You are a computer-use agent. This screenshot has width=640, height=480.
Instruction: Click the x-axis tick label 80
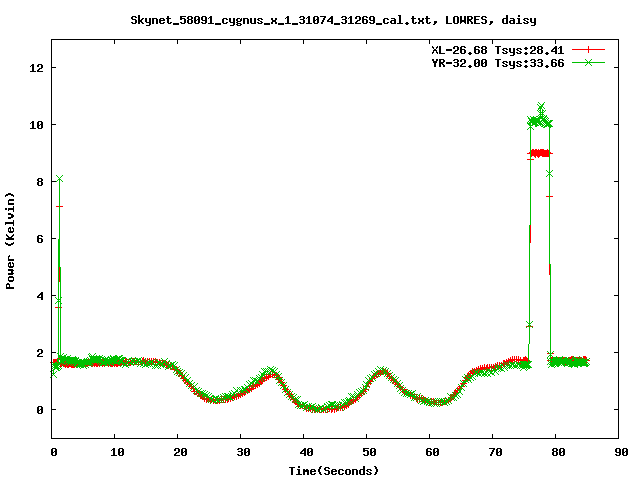(558, 452)
